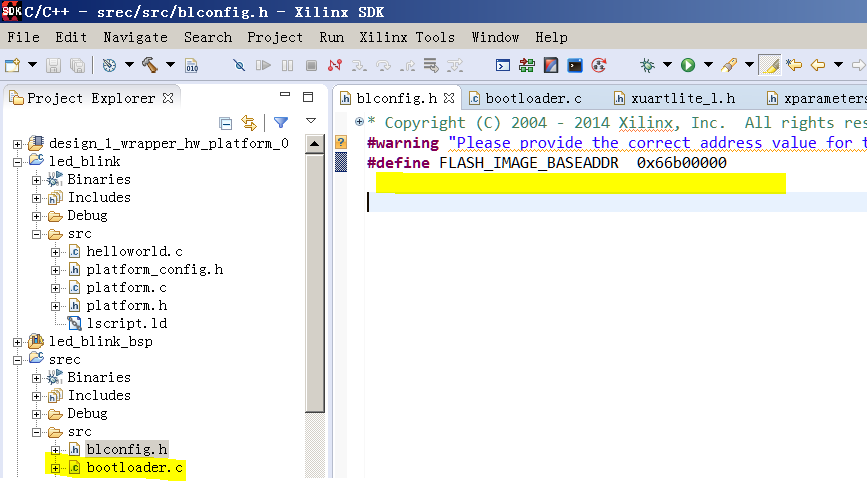Screen dimensions: 867x482
Task: Select blconfig.h in Project Explorer
Action: (127, 449)
